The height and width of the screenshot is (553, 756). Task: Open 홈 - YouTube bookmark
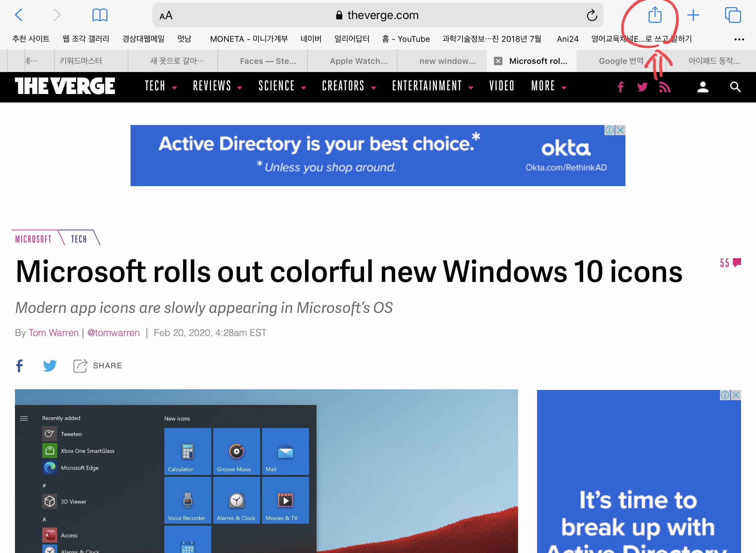pyautogui.click(x=406, y=39)
